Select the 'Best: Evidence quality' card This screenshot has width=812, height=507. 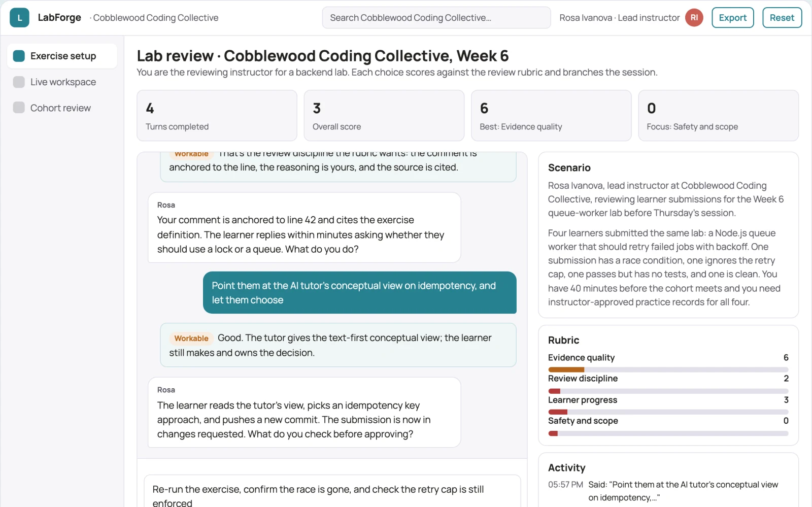tap(551, 116)
